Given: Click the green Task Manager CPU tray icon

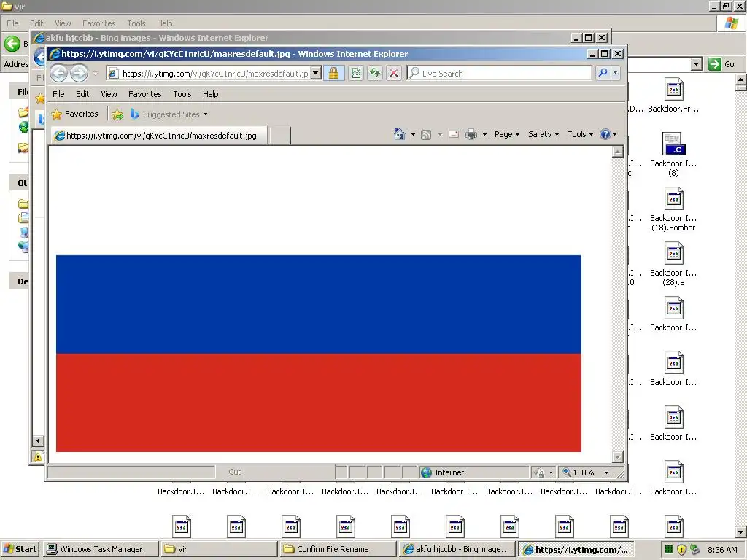Looking at the screenshot, I should coord(668,549).
